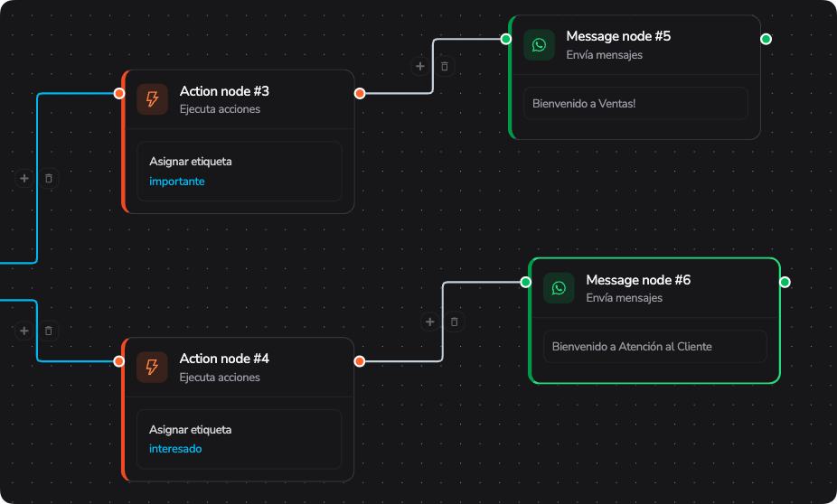Click input connector of Message node #5
This screenshot has width=837, height=504.
click(x=506, y=39)
